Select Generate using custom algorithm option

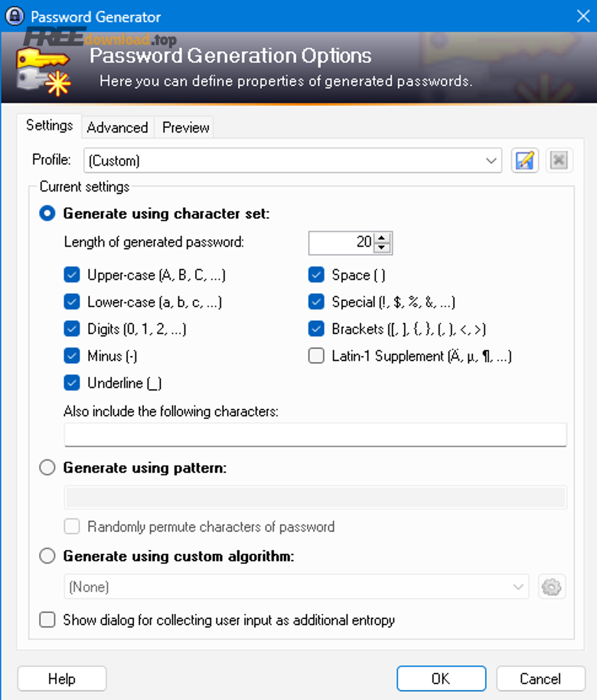tap(48, 557)
